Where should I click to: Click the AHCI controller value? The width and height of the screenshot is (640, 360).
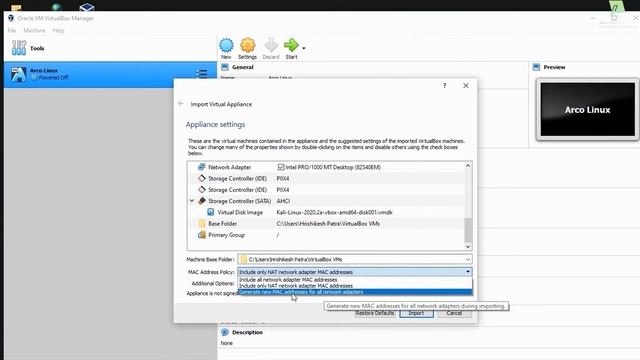(x=283, y=201)
